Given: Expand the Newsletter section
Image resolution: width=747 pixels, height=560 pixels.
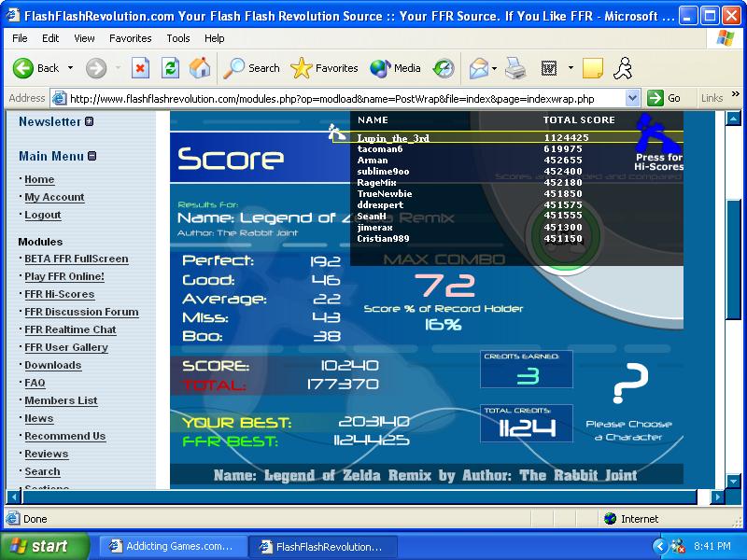Looking at the screenshot, I should [89, 121].
